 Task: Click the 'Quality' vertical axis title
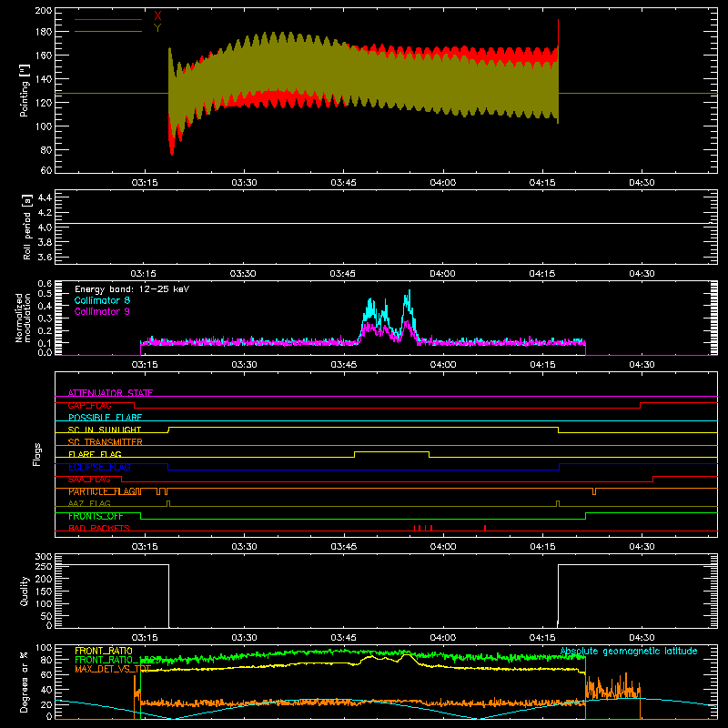pyautogui.click(x=25, y=591)
